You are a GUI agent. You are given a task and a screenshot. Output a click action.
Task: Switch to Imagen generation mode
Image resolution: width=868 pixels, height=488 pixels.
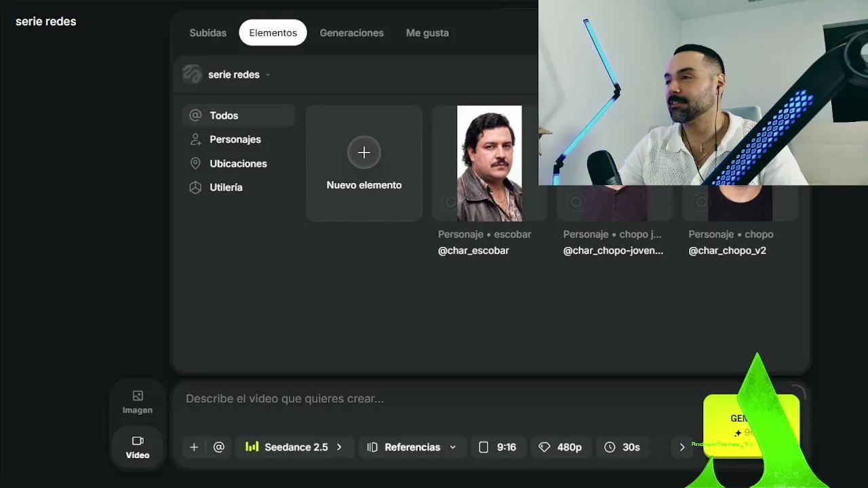tap(138, 402)
